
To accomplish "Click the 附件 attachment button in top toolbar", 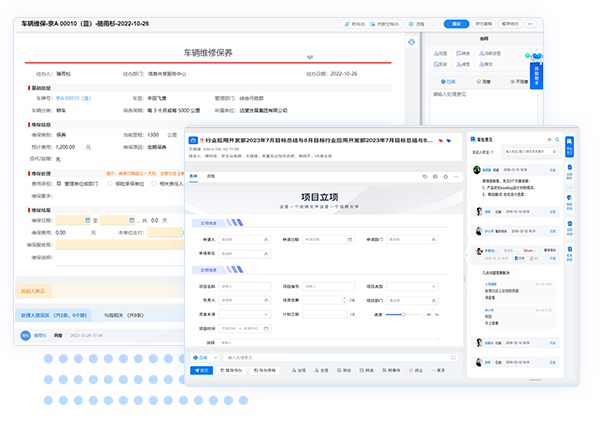I will pyautogui.click(x=355, y=24).
